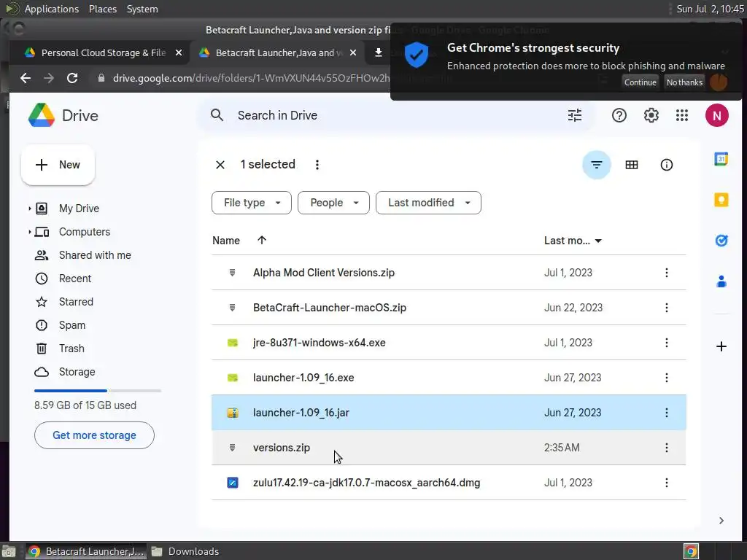747x560 pixels.
Task: Toggle the filter chips button
Action: [596, 165]
